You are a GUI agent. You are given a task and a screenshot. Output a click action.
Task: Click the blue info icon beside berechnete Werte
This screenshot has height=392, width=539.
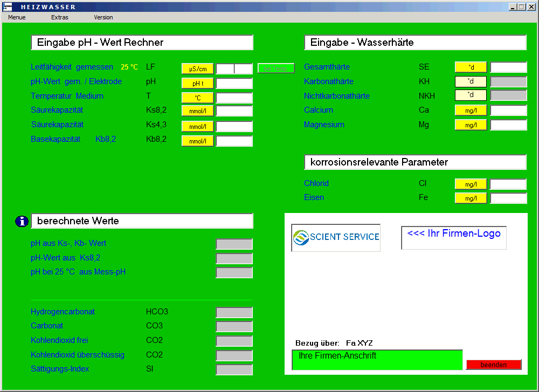22,221
